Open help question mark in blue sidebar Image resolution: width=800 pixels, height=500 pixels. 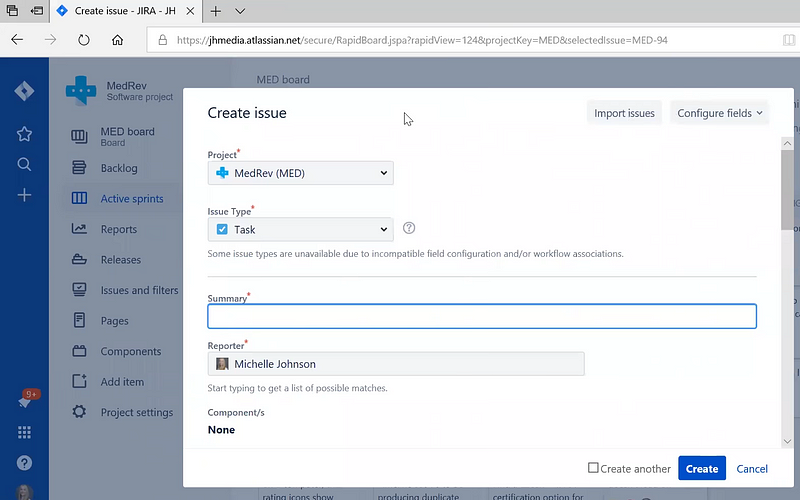click(24, 463)
